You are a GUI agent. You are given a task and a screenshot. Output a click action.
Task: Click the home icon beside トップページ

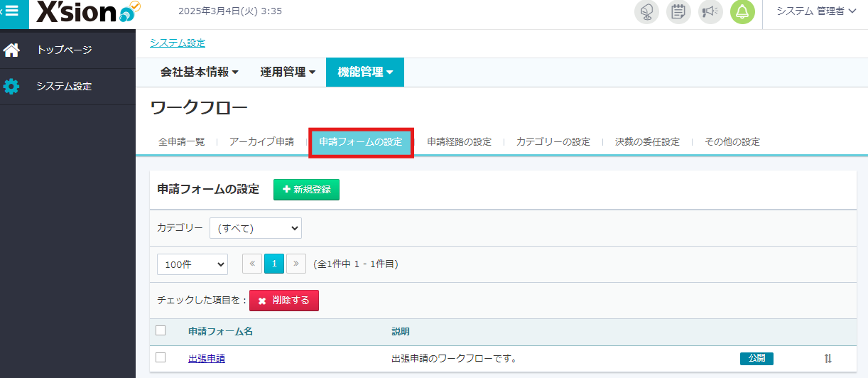click(11, 50)
